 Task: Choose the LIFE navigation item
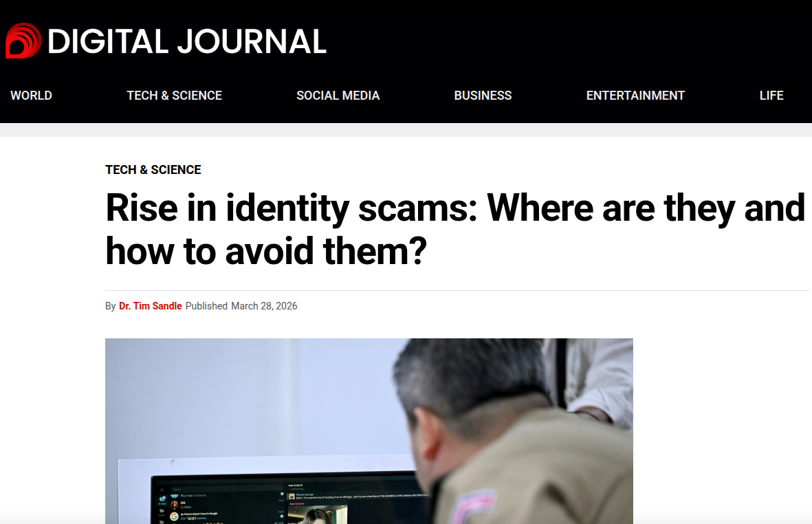771,96
